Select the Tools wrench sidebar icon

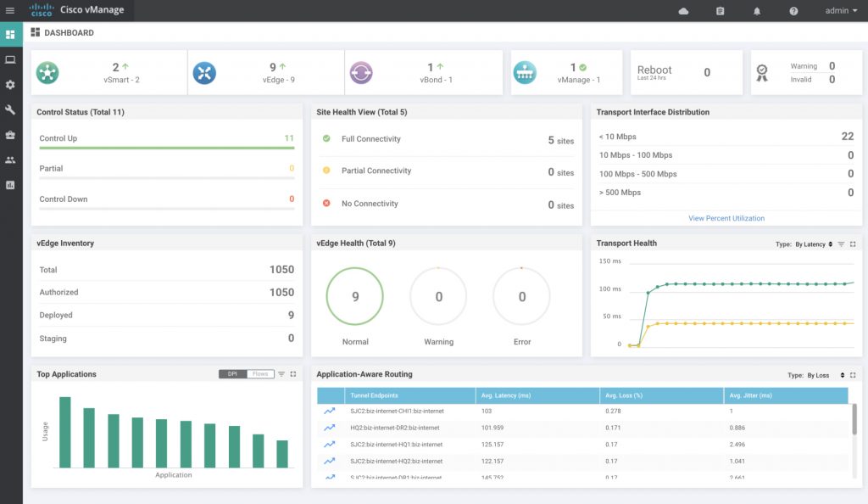click(10, 109)
